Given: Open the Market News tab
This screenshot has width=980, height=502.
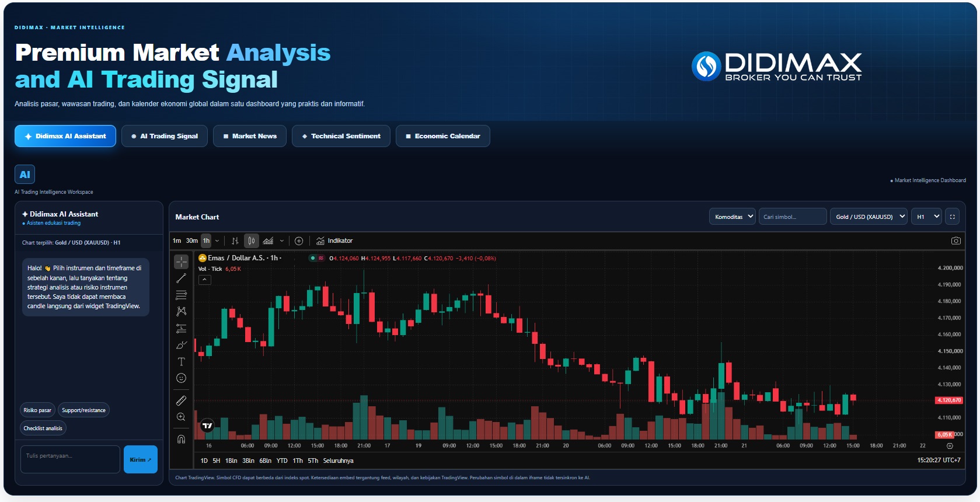Looking at the screenshot, I should tap(250, 136).
